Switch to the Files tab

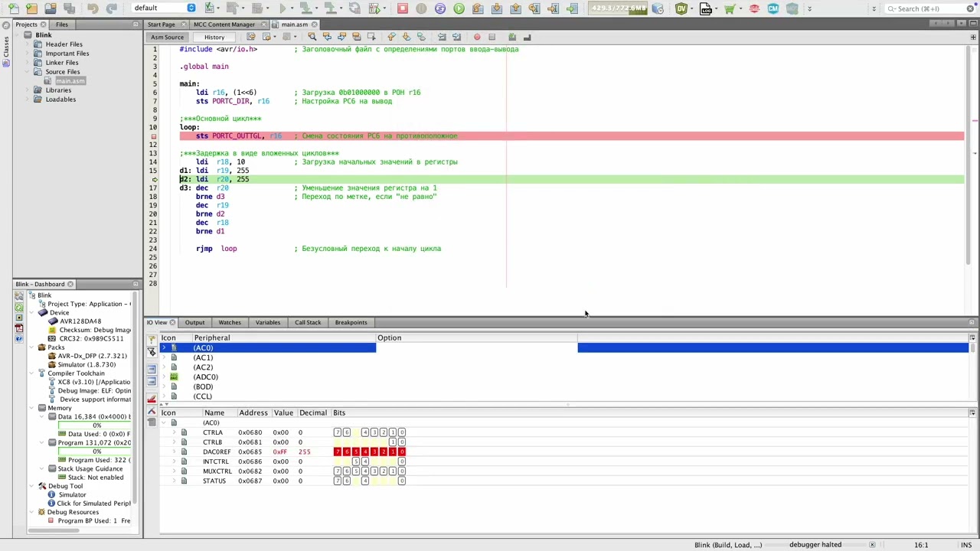(61, 24)
